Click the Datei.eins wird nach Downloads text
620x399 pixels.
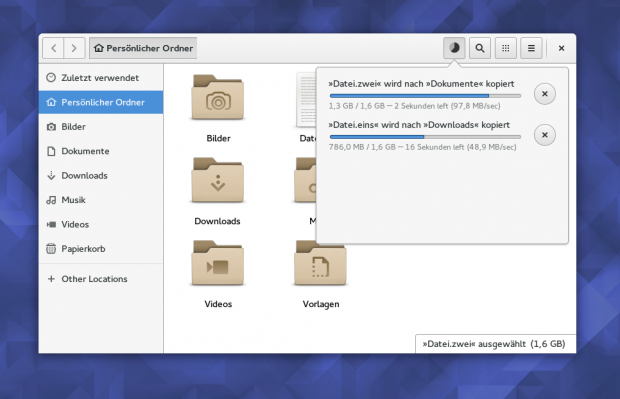tap(419, 125)
